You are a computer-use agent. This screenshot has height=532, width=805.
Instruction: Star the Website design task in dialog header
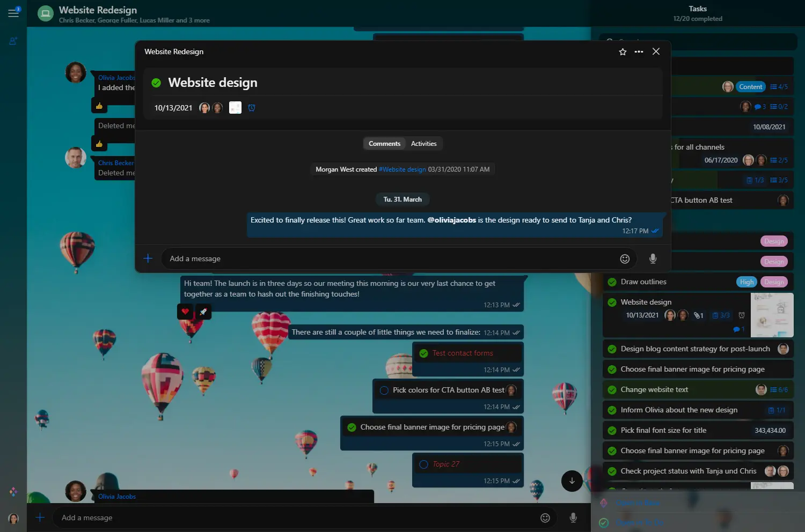pyautogui.click(x=623, y=52)
